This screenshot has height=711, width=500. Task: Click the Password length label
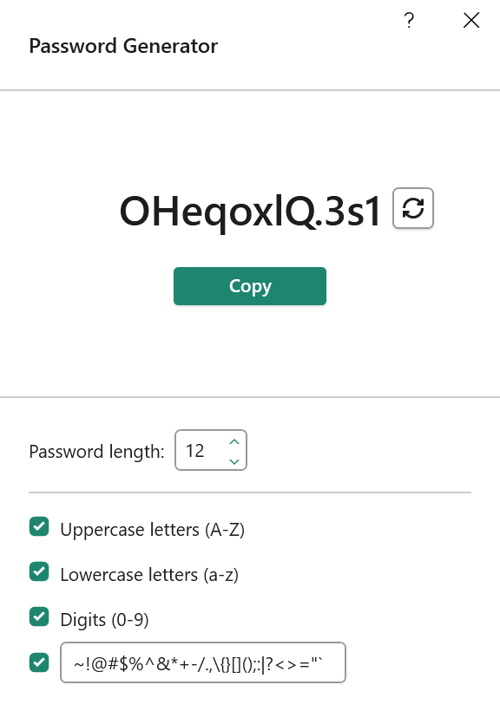point(97,452)
